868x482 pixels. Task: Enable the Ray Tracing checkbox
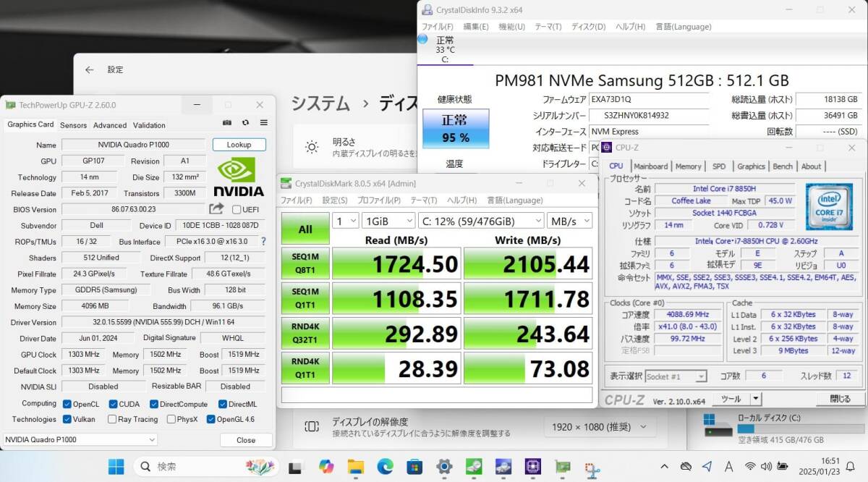pos(112,419)
